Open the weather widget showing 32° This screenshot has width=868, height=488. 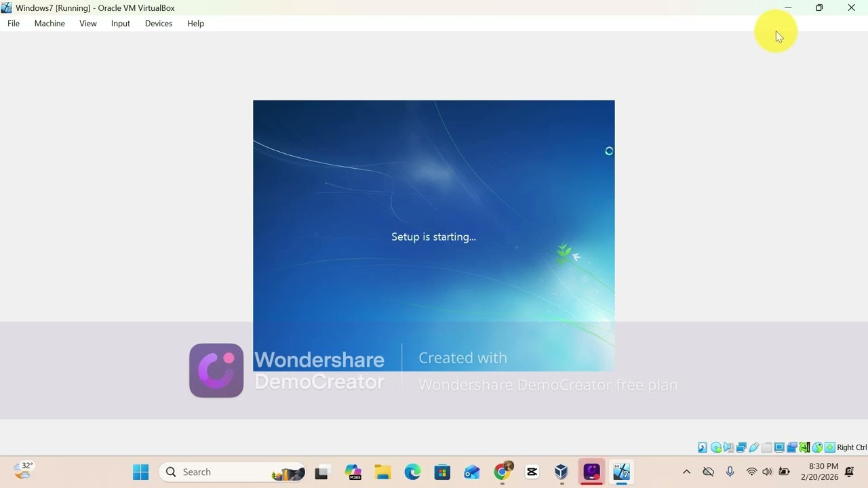pyautogui.click(x=23, y=470)
